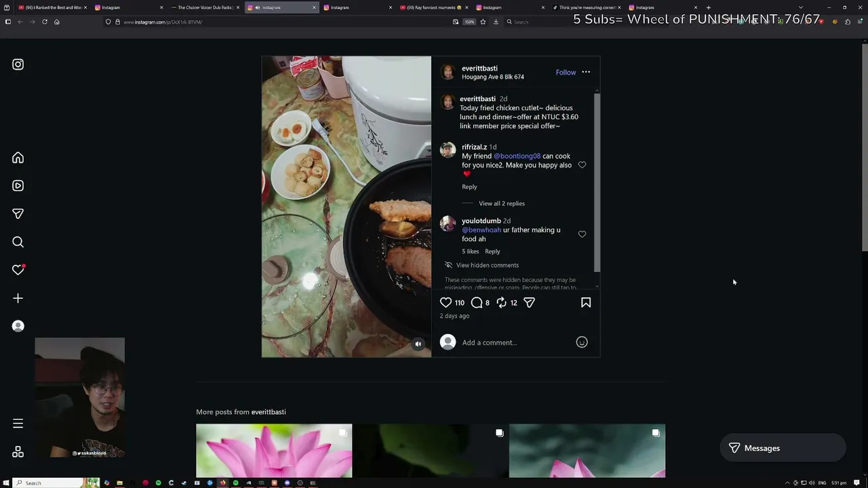868x488 pixels.
Task: Open the first pink lotus post thumbnail
Action: pos(274,451)
